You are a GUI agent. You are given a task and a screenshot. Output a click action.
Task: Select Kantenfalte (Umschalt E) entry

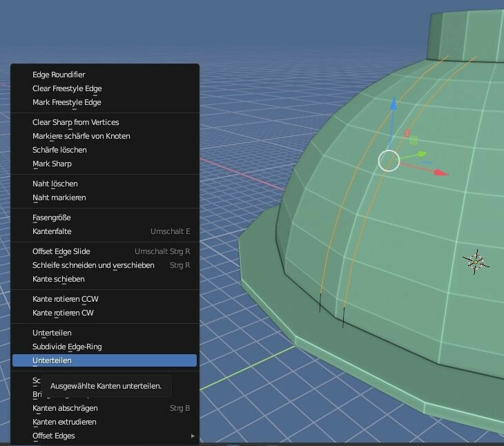click(x=104, y=231)
